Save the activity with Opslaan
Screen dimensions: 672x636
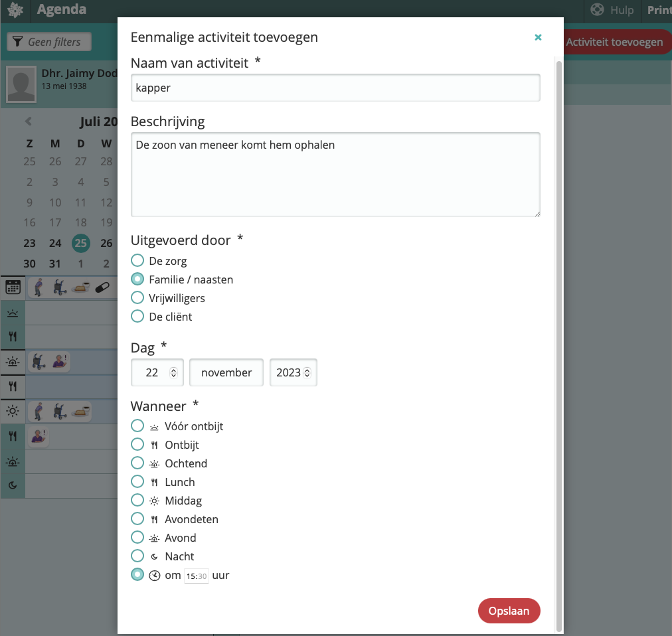click(x=509, y=611)
